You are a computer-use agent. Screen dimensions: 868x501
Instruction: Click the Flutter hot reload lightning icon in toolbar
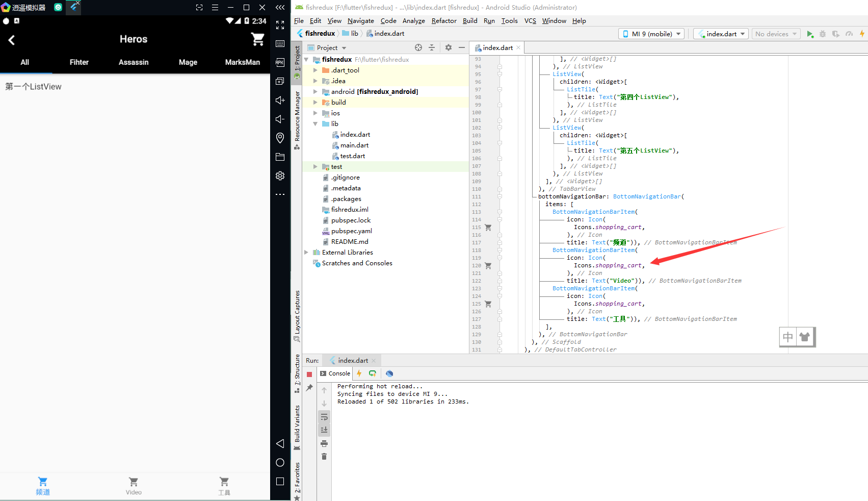click(862, 34)
